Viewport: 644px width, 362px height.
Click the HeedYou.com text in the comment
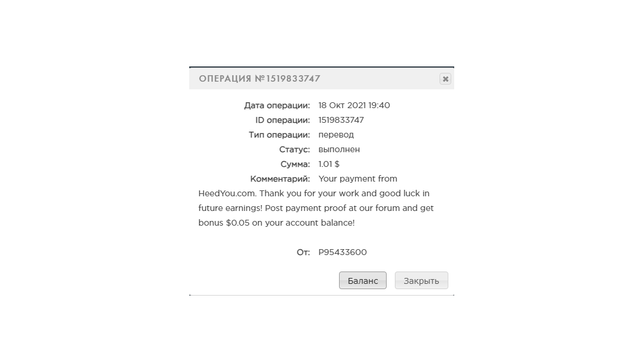pyautogui.click(x=227, y=193)
